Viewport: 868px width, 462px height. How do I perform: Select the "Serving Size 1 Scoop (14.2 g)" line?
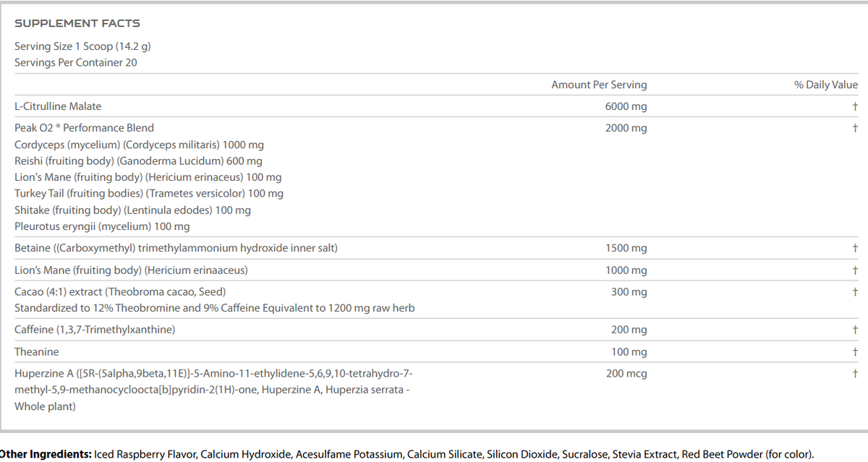click(x=82, y=46)
